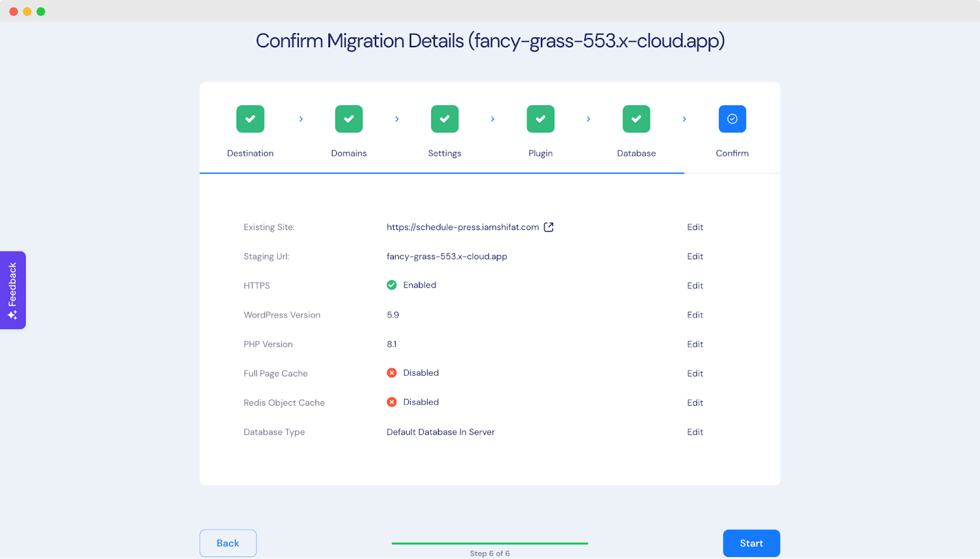Click the Step 6 of 6 progress bar

[x=489, y=543]
